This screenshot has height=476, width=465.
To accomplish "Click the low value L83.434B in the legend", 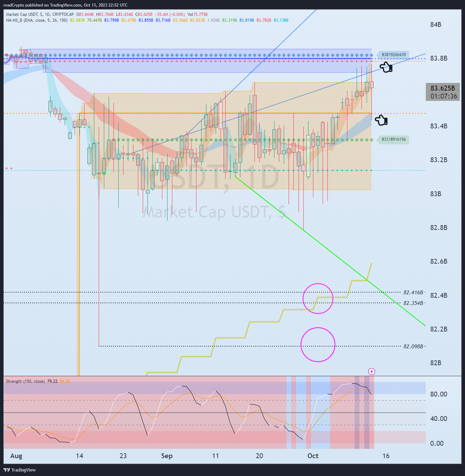I will (x=125, y=14).
